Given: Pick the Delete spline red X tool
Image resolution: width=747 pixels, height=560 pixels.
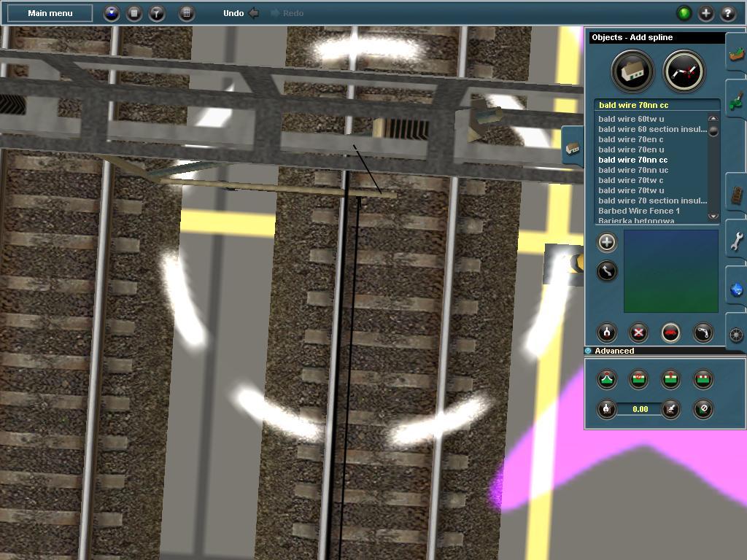Looking at the screenshot, I should 638,332.
